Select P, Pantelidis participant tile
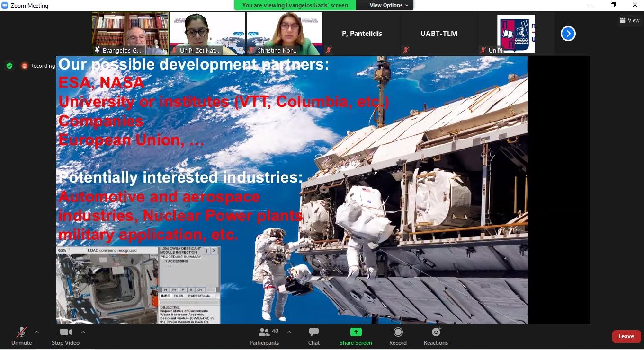644x350 pixels. point(362,34)
